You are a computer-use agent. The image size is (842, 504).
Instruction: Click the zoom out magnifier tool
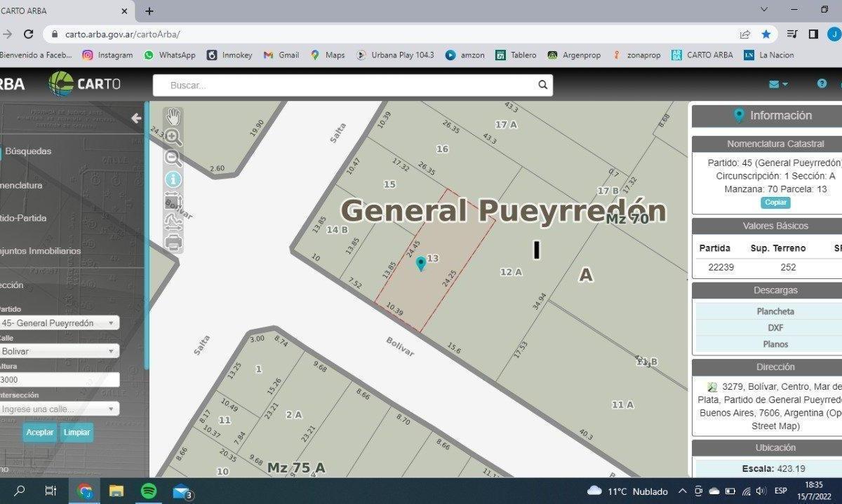[x=173, y=158]
